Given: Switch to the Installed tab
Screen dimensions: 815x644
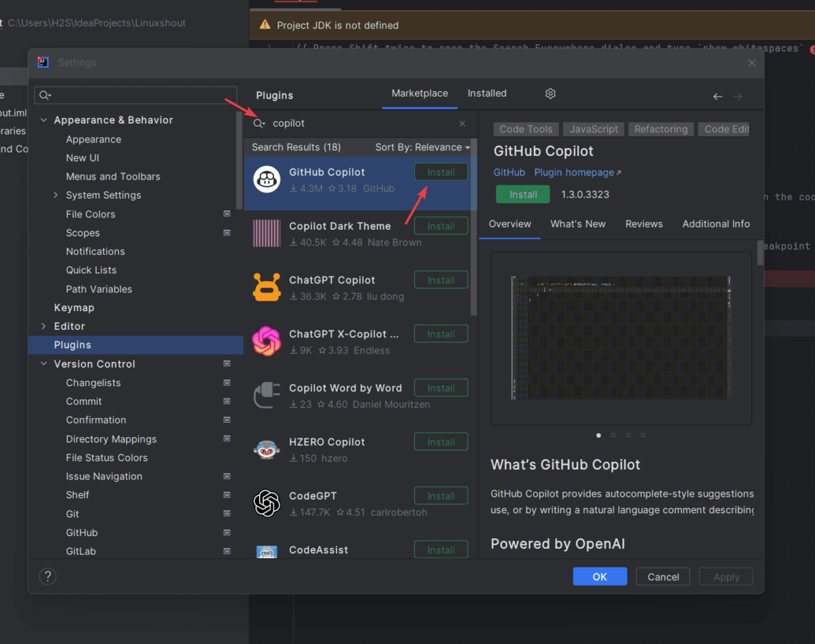Looking at the screenshot, I should click(x=487, y=93).
